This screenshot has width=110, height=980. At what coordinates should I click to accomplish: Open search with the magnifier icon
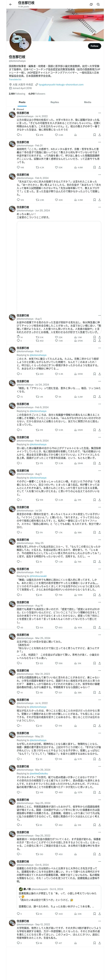98,5
